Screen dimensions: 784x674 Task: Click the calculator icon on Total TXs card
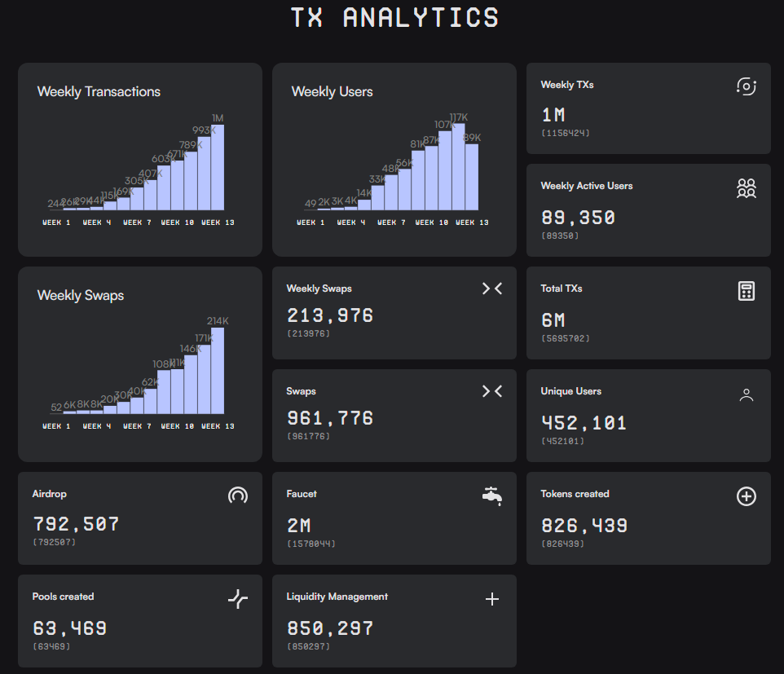pyautogui.click(x=746, y=291)
